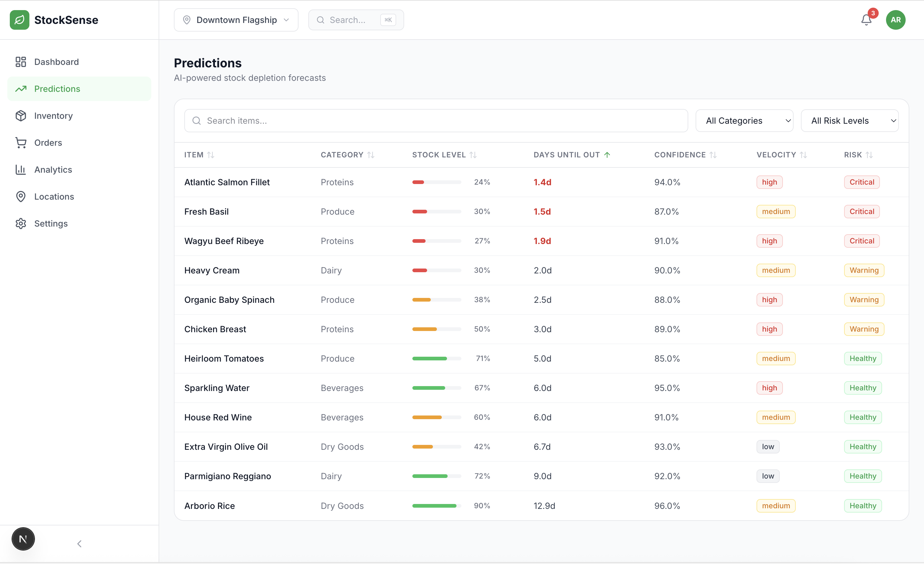
Task: Click the AR user avatar
Action: point(895,20)
